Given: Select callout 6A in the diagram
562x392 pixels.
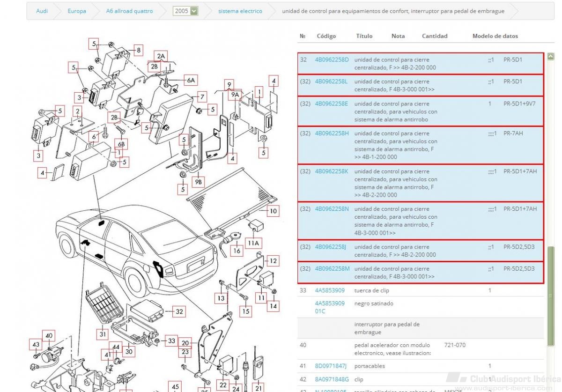Looking at the screenshot, I should tap(191, 80).
